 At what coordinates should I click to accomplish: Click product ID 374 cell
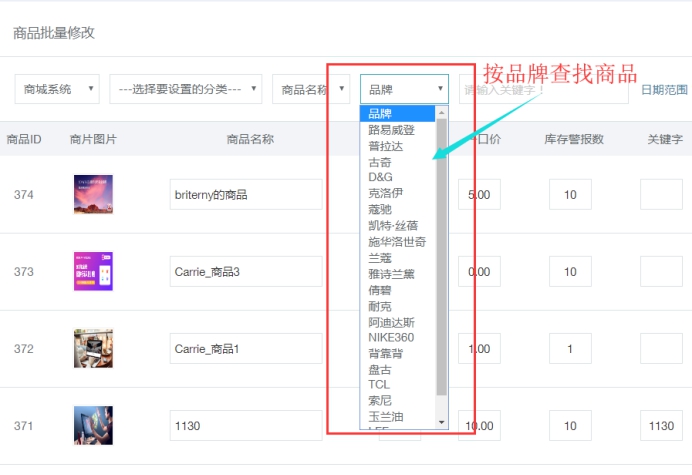23,195
